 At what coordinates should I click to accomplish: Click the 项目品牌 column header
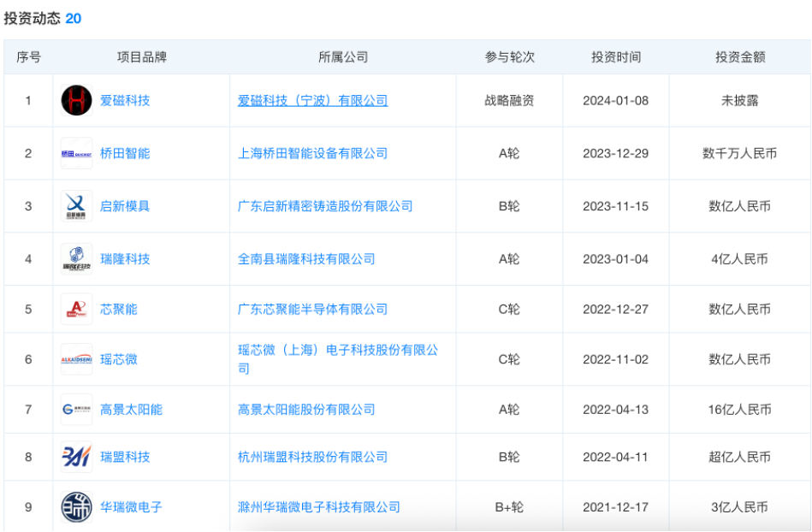(x=142, y=57)
